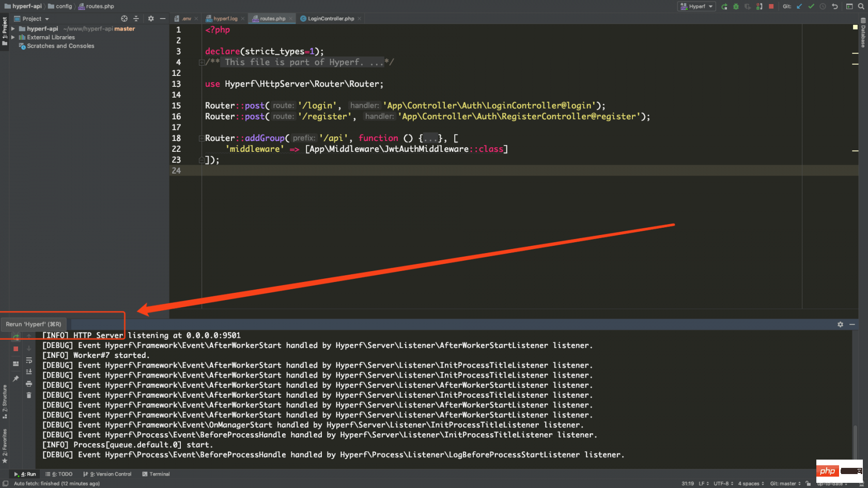Open Project panel options gear
This screenshot has width=868, height=488.
tap(151, 19)
